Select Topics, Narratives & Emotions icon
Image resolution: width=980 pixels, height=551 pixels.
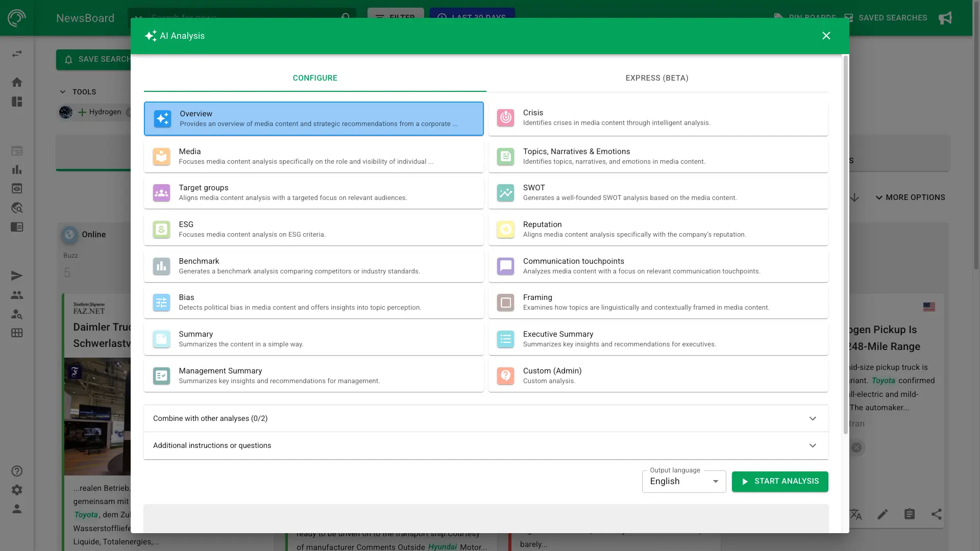[505, 156]
